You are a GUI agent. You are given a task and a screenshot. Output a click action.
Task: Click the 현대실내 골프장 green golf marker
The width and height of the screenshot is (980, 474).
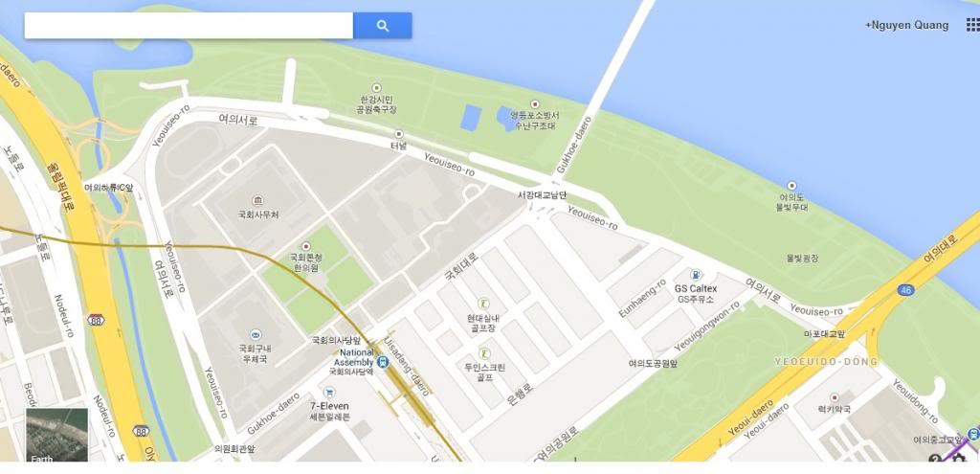point(483,304)
